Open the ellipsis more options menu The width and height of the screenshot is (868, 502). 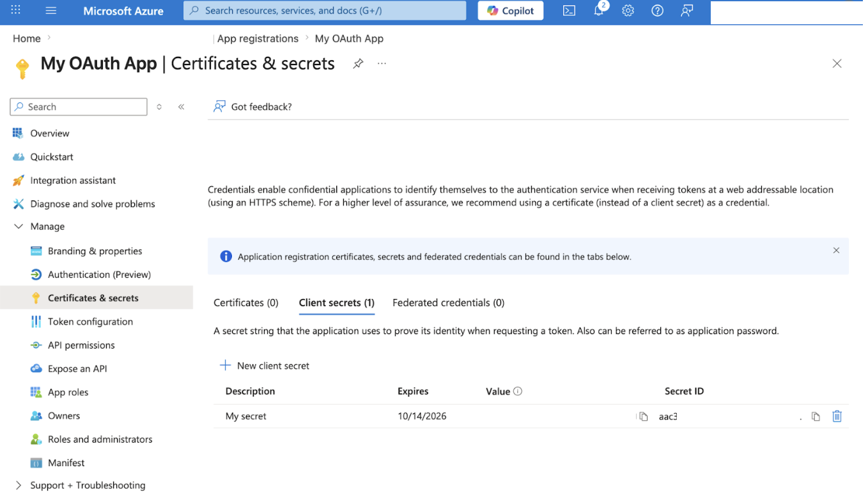382,63
